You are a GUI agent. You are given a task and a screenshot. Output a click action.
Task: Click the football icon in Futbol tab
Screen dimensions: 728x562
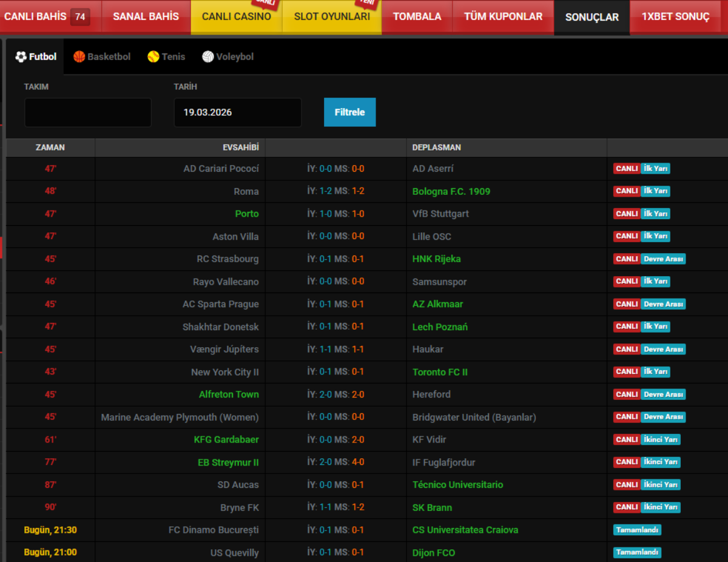21,56
